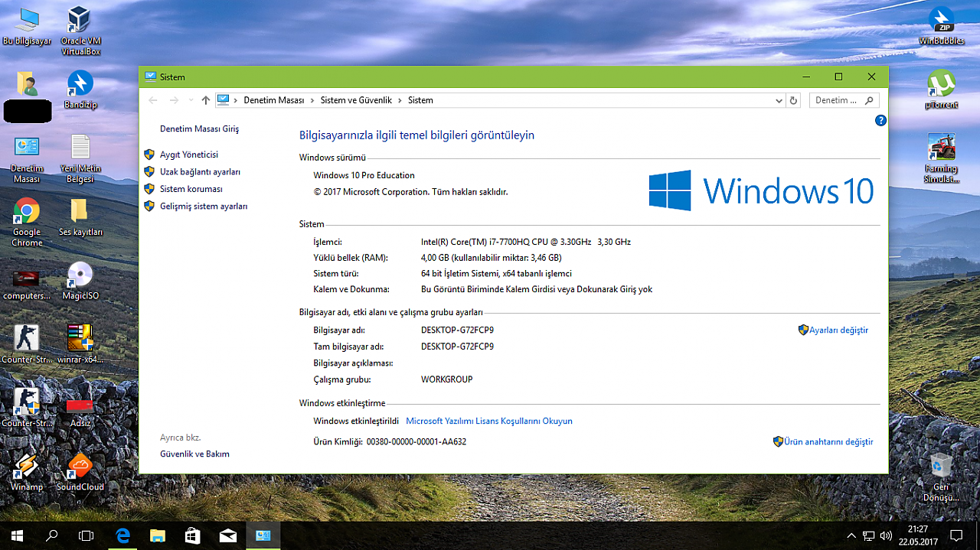Image resolution: width=980 pixels, height=550 pixels.
Task: Select the Yeni Metin Belgesi file
Action: (80, 159)
